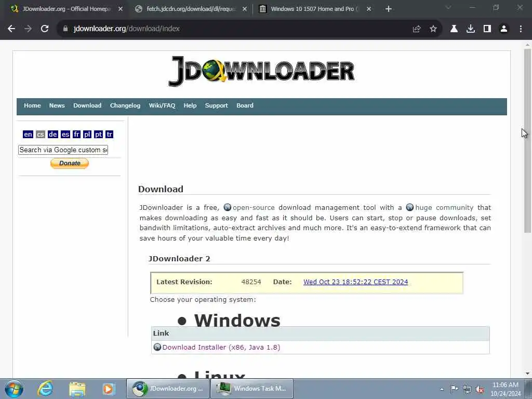The height and width of the screenshot is (399, 532).
Task: Open the Chrome three-dot menu
Action: point(521,29)
